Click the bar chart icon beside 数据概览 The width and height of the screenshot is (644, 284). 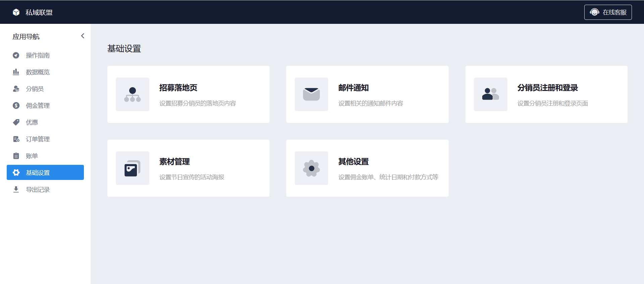click(x=16, y=72)
